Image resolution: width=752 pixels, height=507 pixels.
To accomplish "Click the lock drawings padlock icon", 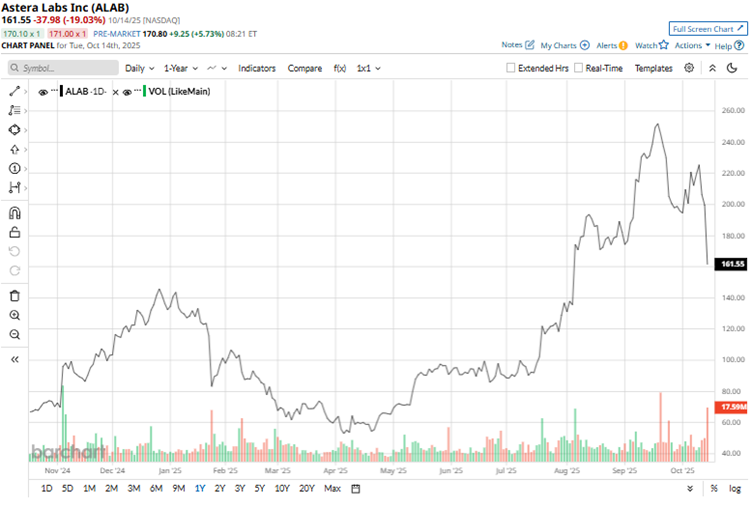I will (15, 233).
